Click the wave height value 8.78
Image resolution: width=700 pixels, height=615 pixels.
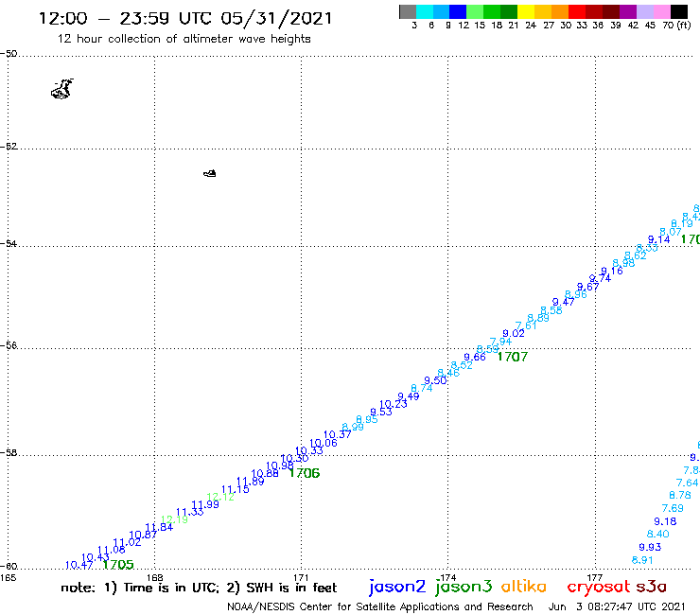(680, 495)
